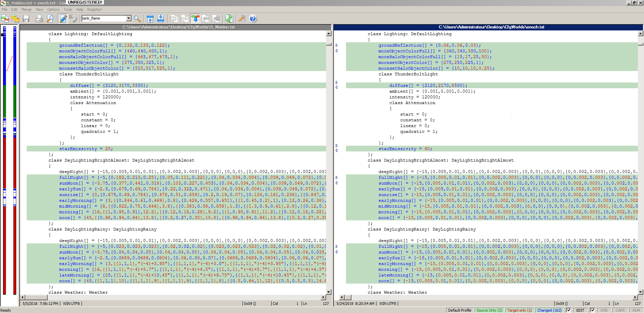Screen dimensions: 644x313
Task: Jump to the previous difference icon
Action: tap(150, 19)
